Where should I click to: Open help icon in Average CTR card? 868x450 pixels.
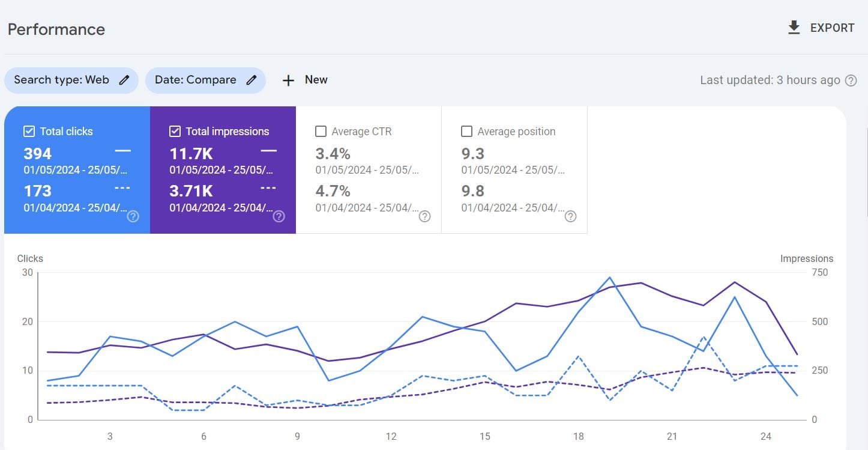tap(424, 216)
